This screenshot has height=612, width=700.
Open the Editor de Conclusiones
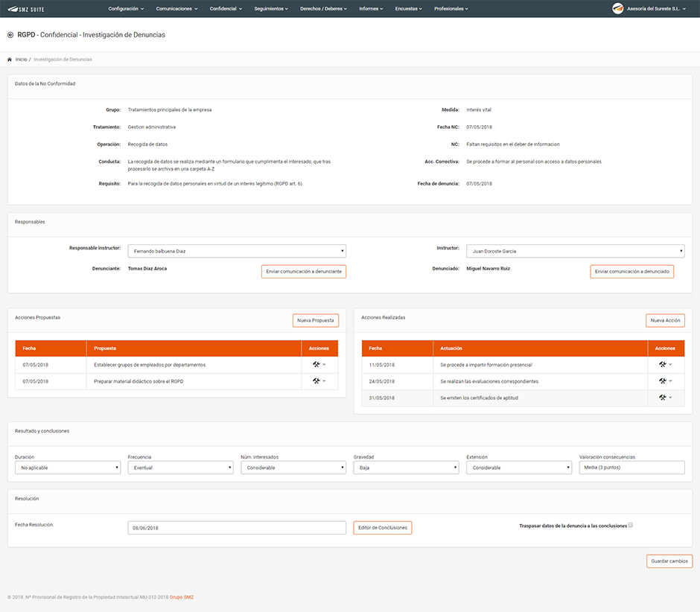(383, 528)
